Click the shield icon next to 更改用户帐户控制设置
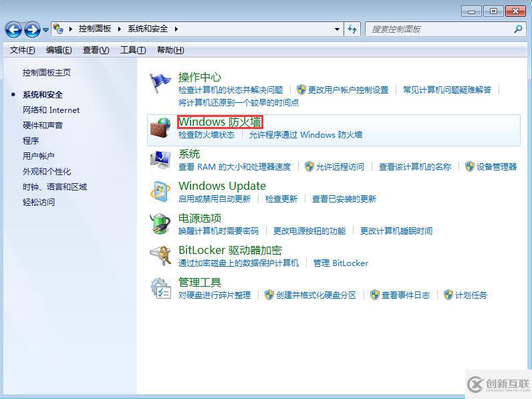Image resolution: width=532 pixels, height=399 pixels. click(301, 90)
